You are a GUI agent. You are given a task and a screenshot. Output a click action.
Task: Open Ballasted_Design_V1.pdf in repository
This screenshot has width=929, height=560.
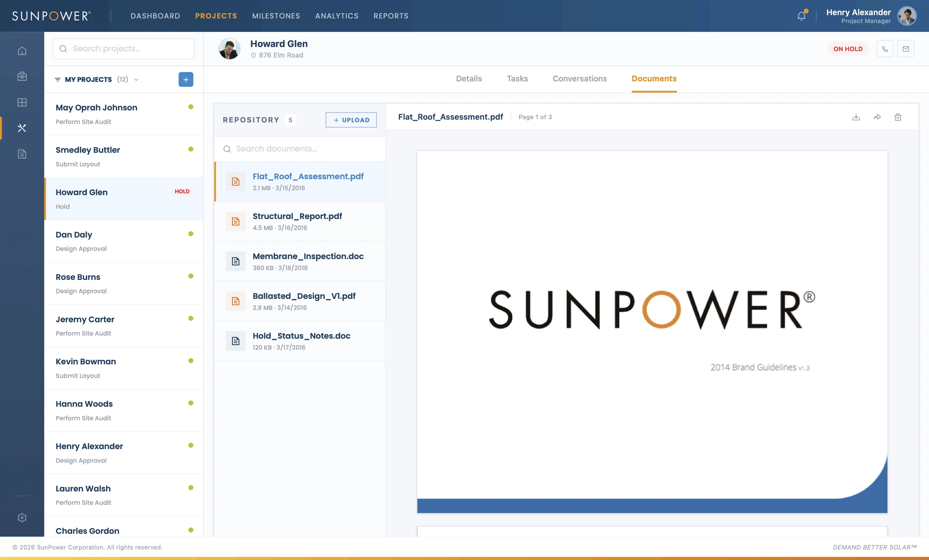pos(300,301)
